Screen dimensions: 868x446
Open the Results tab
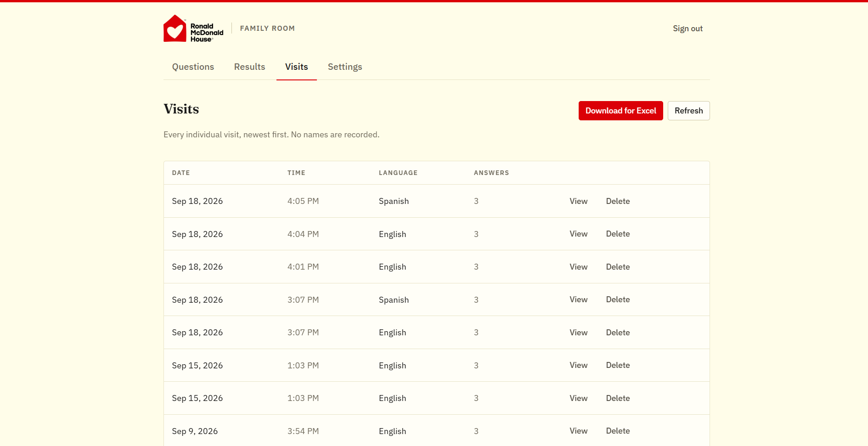pyautogui.click(x=249, y=67)
